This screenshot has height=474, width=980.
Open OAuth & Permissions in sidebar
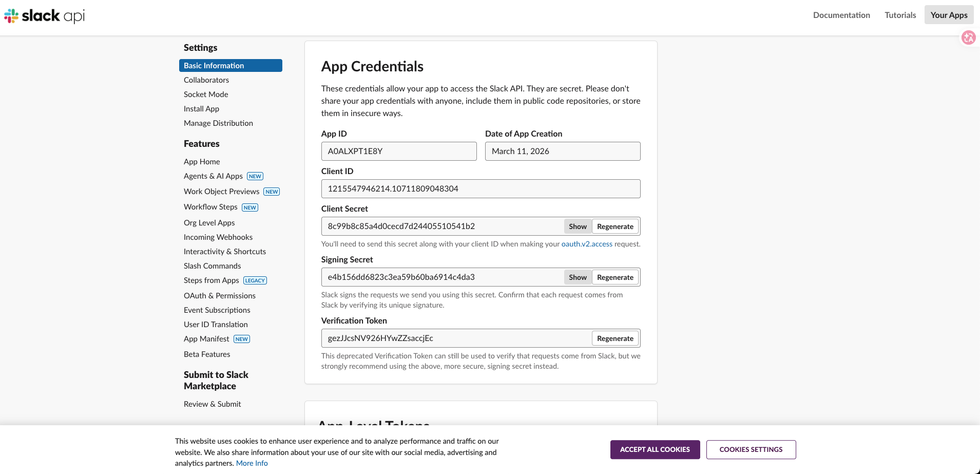click(219, 296)
